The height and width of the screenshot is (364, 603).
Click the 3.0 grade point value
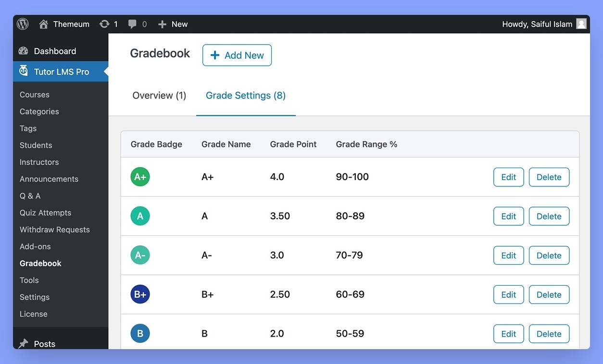tap(277, 255)
